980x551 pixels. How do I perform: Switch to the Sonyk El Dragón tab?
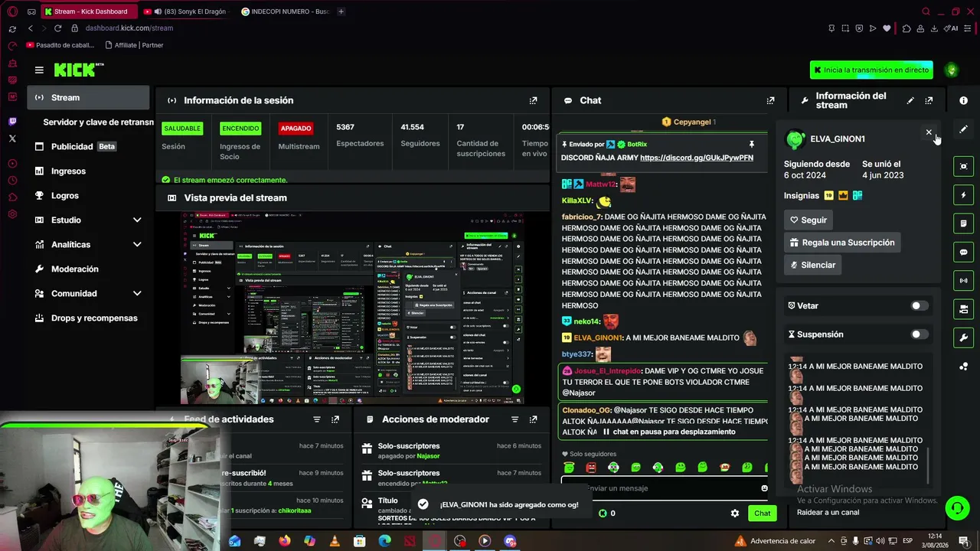[x=185, y=11]
